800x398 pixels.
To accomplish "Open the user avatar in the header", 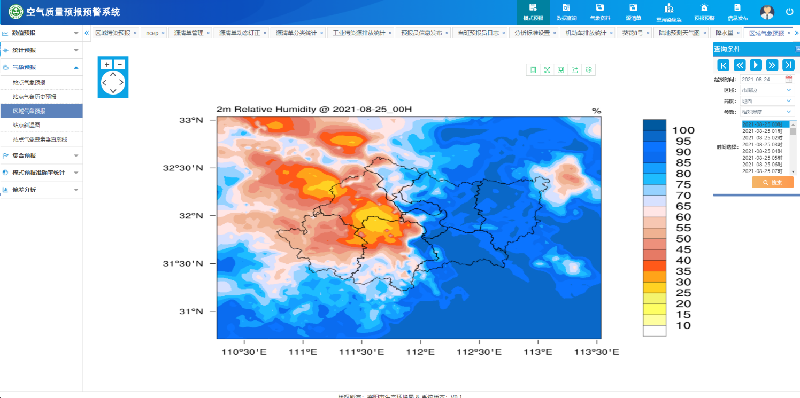I will click(x=767, y=12).
